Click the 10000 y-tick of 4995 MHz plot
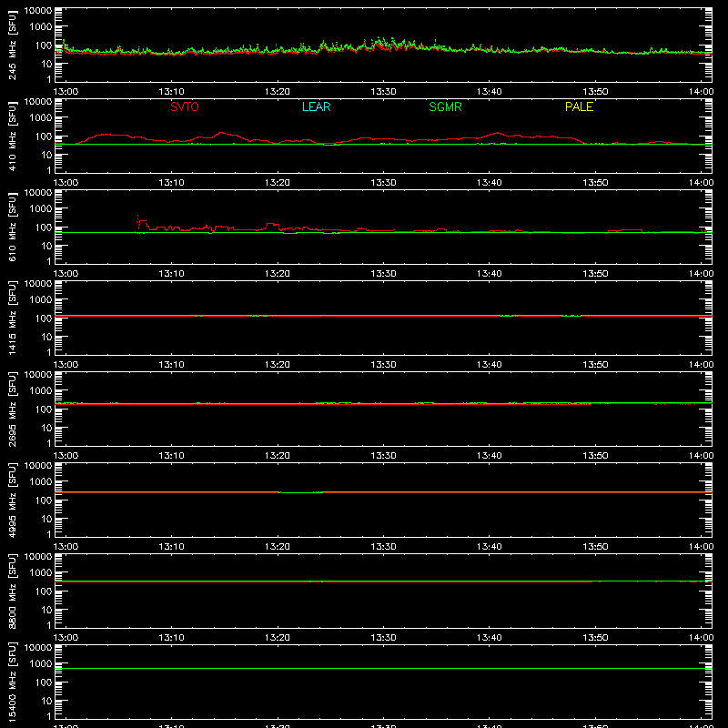Image resolution: width=728 pixels, height=728 pixels. [38, 466]
